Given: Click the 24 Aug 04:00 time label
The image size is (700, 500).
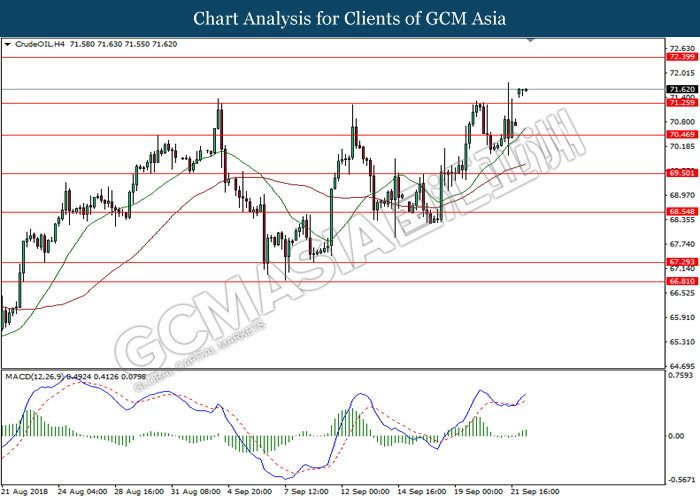Looking at the screenshot, I should 82,492.
